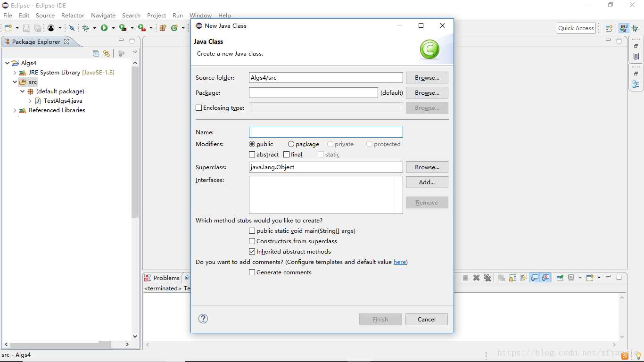Open the Refactor menu
The width and height of the screenshot is (644, 362).
[73, 16]
